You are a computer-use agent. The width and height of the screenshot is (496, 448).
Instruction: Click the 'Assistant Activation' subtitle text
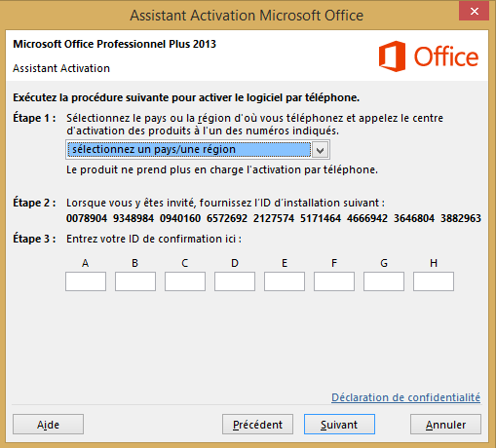(61, 68)
